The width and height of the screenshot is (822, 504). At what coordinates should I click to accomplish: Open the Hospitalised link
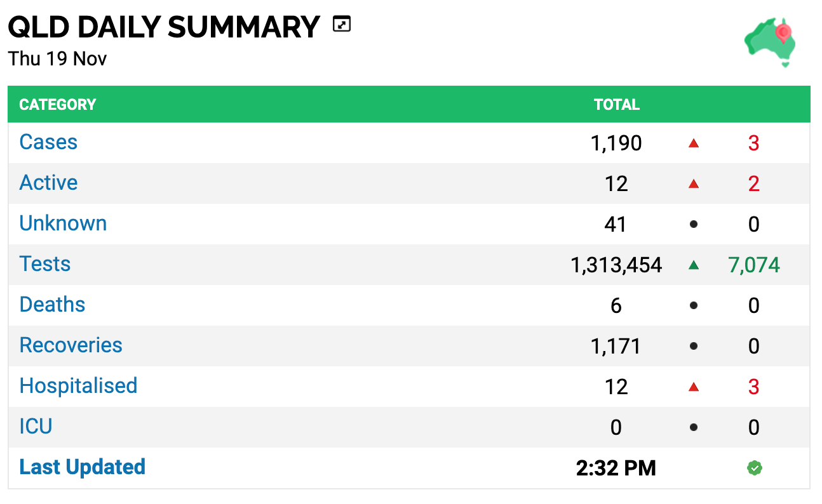(x=78, y=386)
